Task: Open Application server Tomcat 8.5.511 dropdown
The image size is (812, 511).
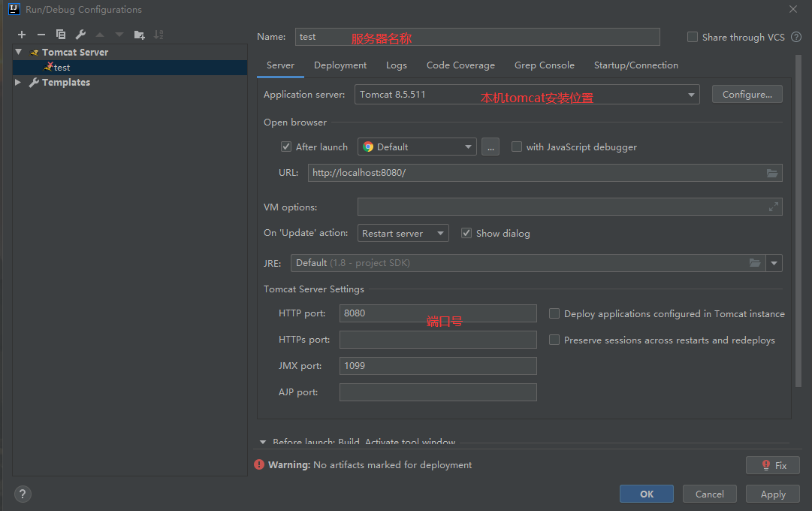Action: 527,95
